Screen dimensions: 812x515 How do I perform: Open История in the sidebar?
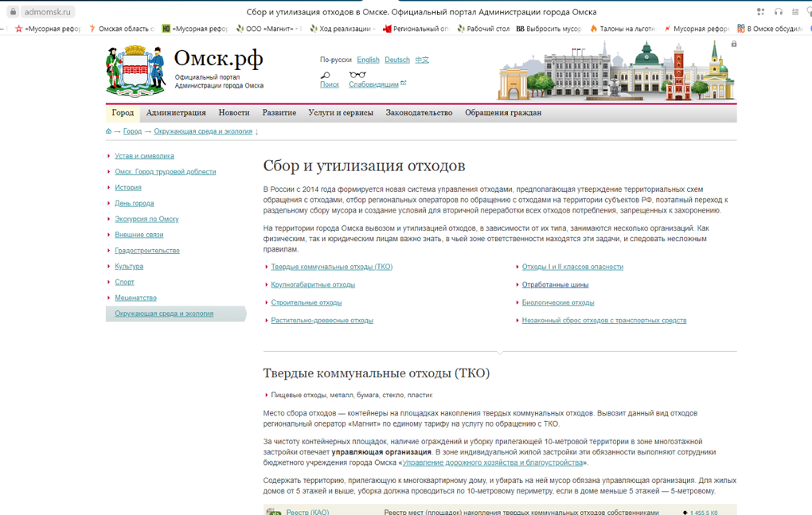(x=128, y=187)
